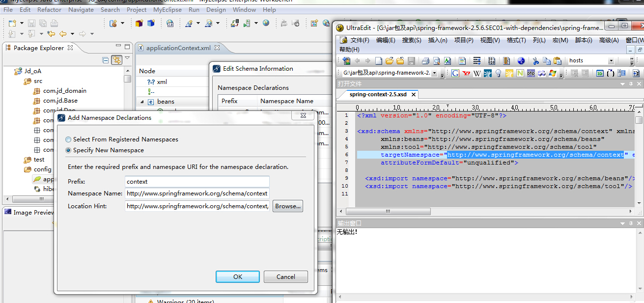Open the New wizard dropdown arrow
The width and height of the screenshot is (644, 303).
(x=21, y=23)
